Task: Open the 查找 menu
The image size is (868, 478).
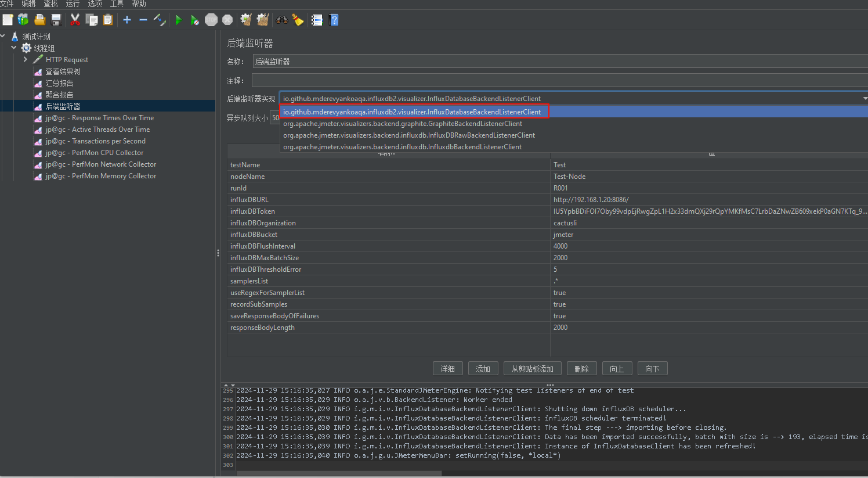Action: [51, 4]
